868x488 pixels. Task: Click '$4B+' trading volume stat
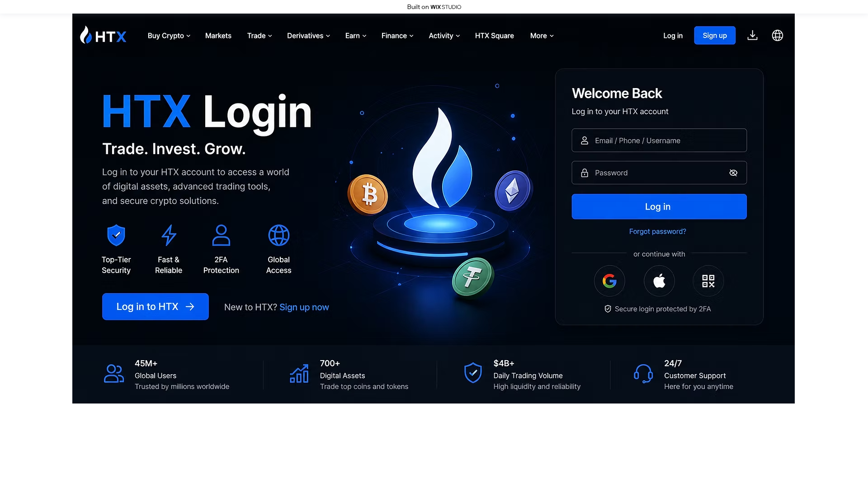click(504, 363)
